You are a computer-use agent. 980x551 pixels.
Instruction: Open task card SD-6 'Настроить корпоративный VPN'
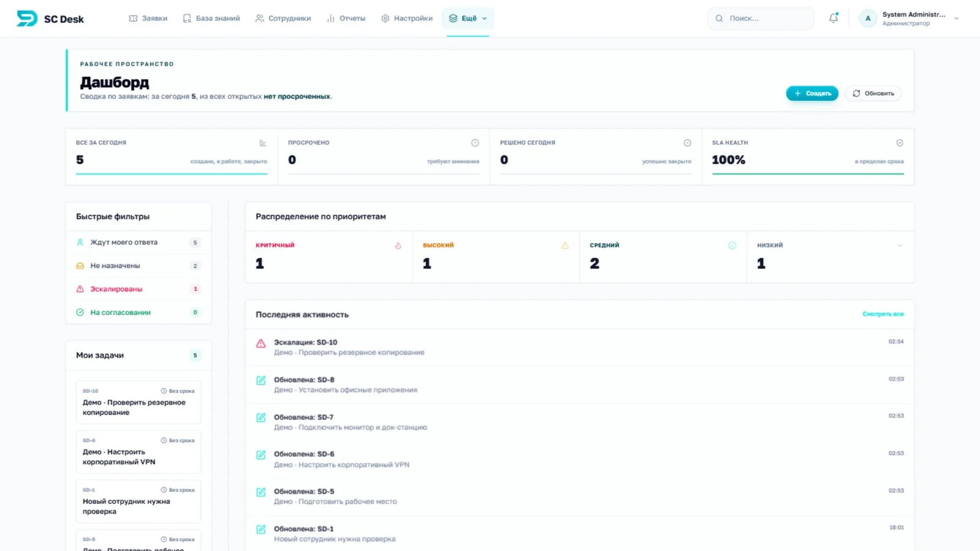[x=138, y=452]
